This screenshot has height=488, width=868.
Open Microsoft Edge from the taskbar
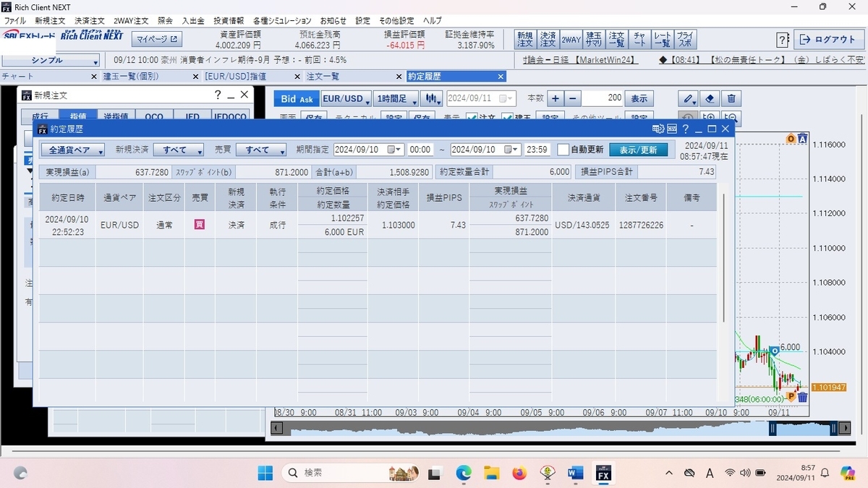464,473
